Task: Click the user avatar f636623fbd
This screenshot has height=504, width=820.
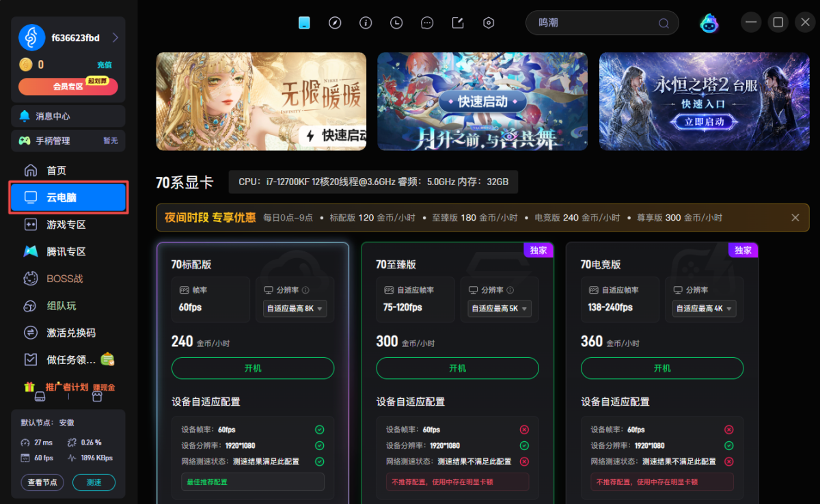Action: pos(31,38)
